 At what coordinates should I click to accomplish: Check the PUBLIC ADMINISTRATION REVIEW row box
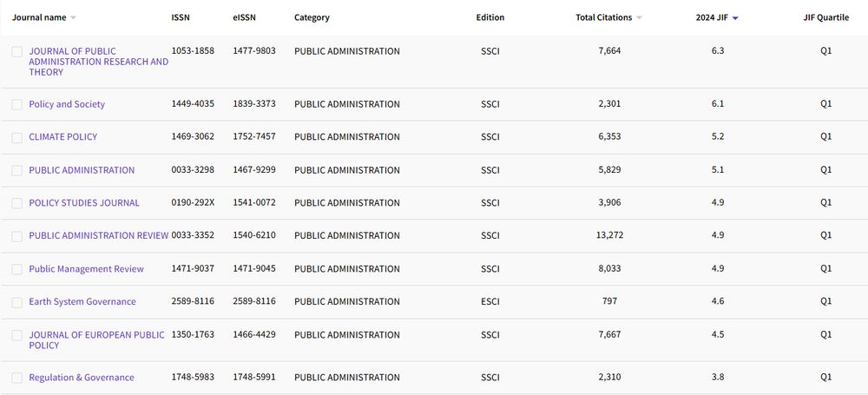click(x=16, y=237)
